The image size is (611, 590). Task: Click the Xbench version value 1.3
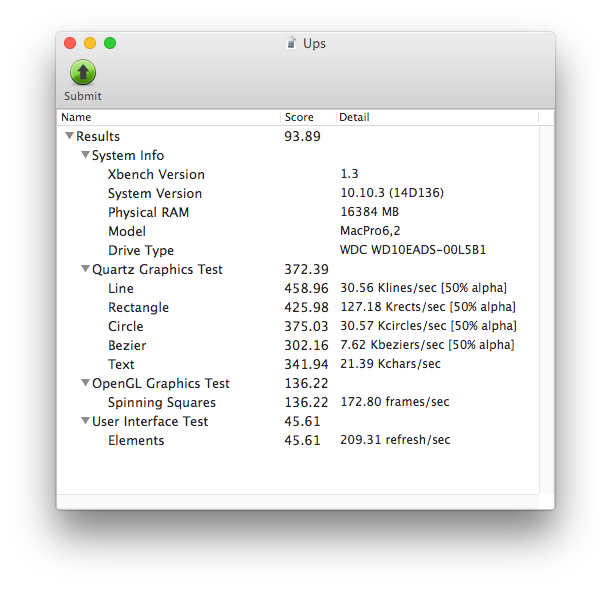click(x=349, y=173)
